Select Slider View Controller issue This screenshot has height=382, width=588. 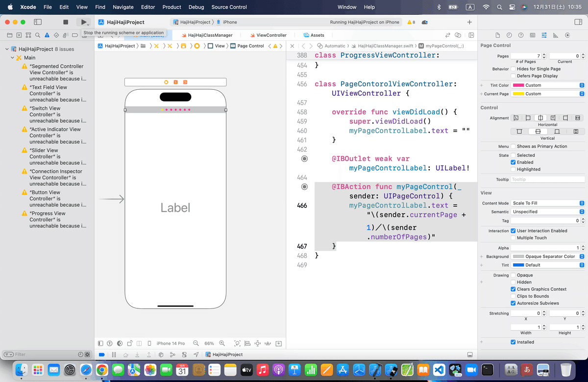53,156
